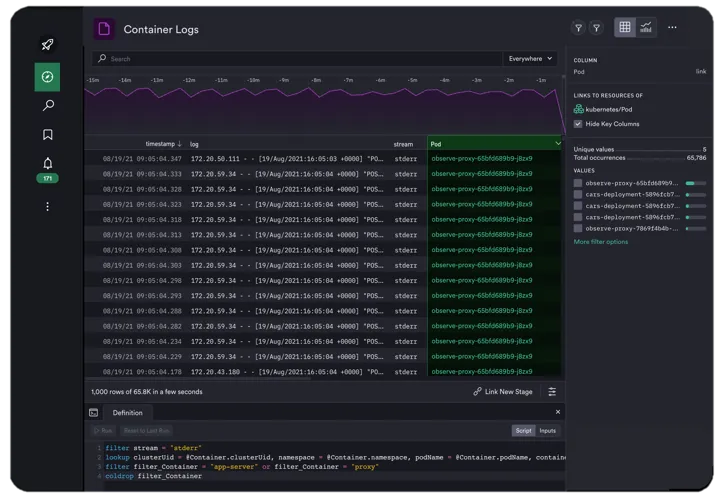The width and height of the screenshot is (720, 499).
Task: Toggle Hide Key Columns checkbox
Action: (x=578, y=124)
